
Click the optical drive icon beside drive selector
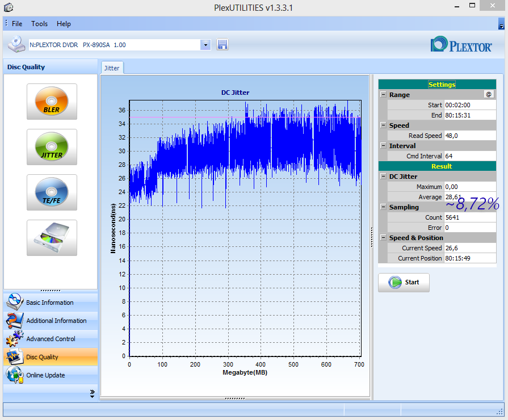(x=16, y=44)
